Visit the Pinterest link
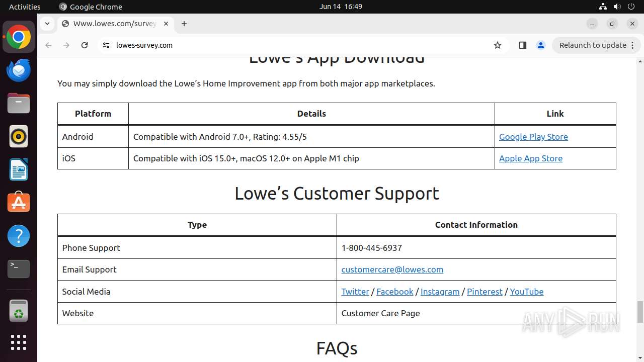This screenshot has height=362, width=644. 485,292
